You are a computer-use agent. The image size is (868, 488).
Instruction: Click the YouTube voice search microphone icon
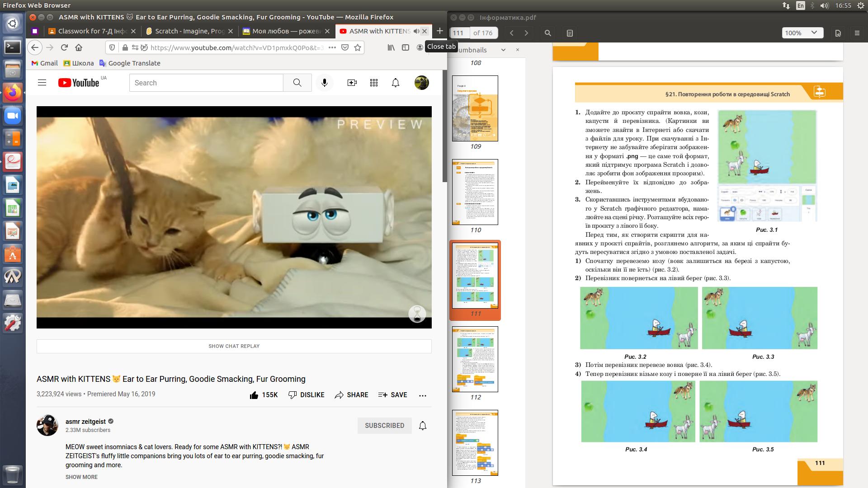coord(324,83)
